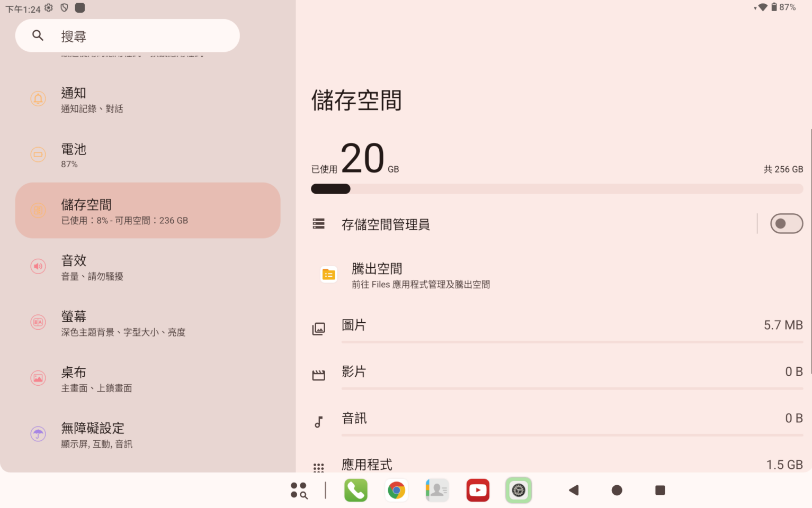This screenshot has width=812, height=508.
Task: Open 通知 settings entry
Action: tap(148, 99)
